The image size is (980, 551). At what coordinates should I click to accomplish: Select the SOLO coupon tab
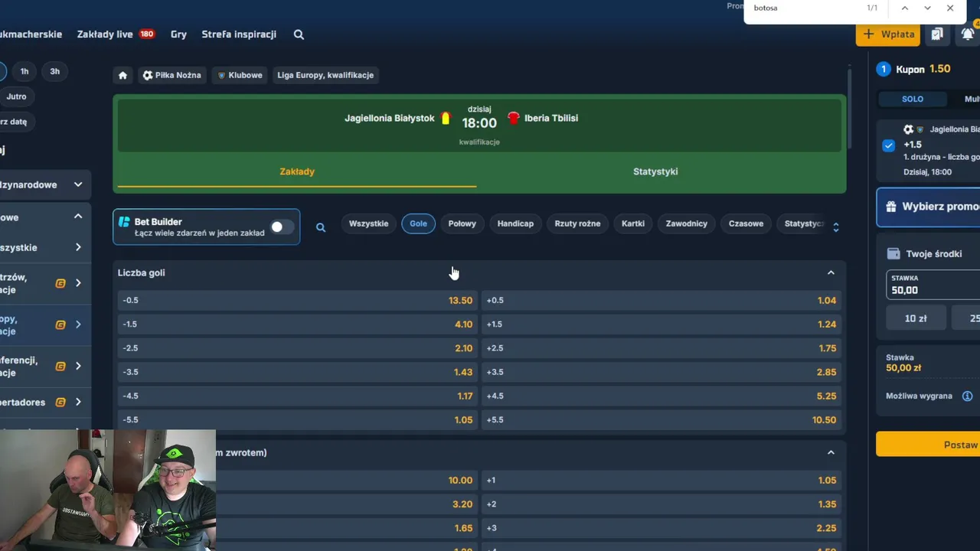click(x=913, y=99)
